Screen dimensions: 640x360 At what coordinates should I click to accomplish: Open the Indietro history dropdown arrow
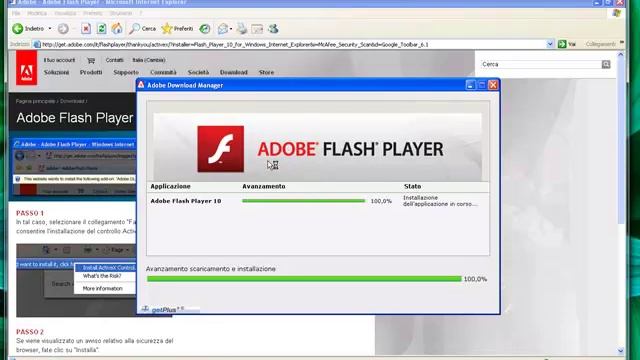(x=50, y=29)
